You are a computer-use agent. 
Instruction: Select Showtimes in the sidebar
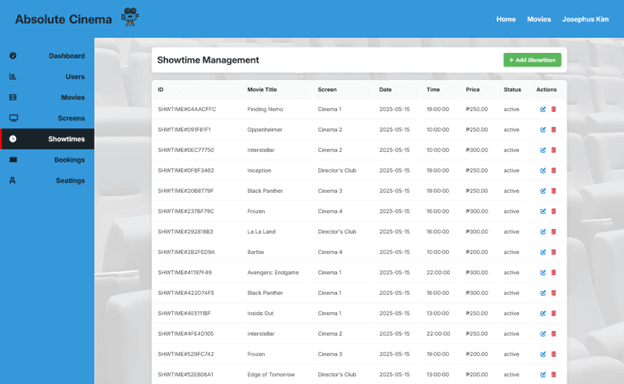pos(47,139)
